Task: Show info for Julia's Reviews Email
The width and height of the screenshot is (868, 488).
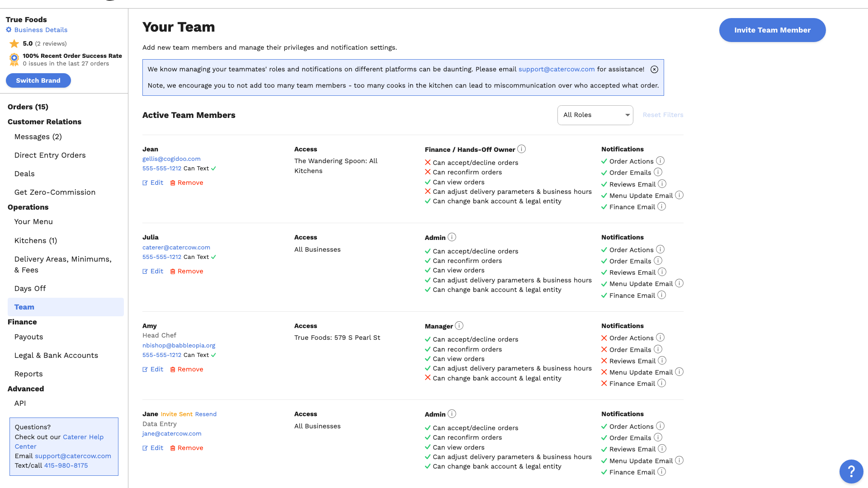Action: pos(662,272)
